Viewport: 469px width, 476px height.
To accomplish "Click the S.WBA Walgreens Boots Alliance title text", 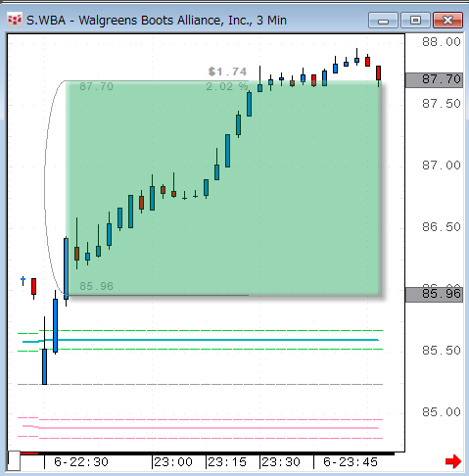I will coord(157,21).
